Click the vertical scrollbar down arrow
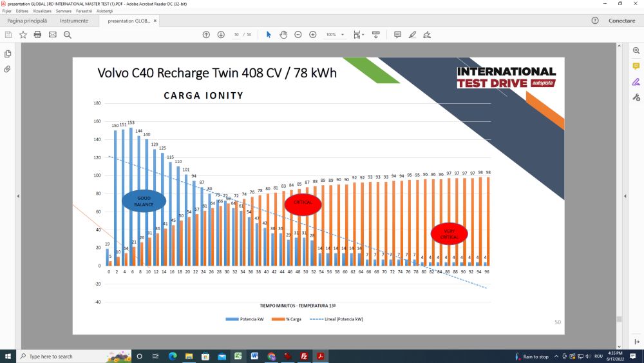Viewport: 644px width, 363px height. (619, 346)
